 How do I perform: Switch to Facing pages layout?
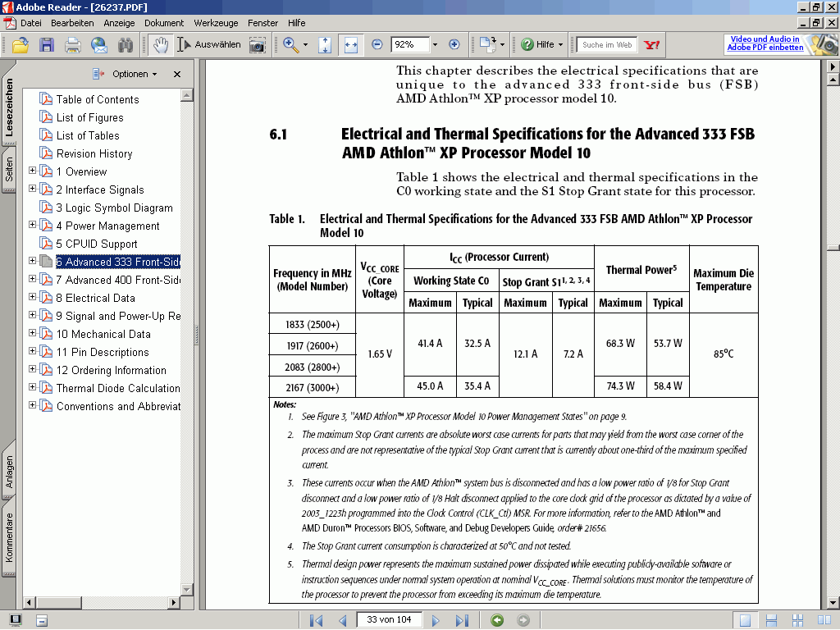824,620
